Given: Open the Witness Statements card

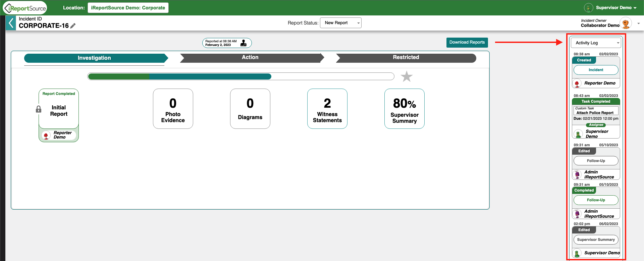Looking at the screenshot, I should (x=327, y=109).
